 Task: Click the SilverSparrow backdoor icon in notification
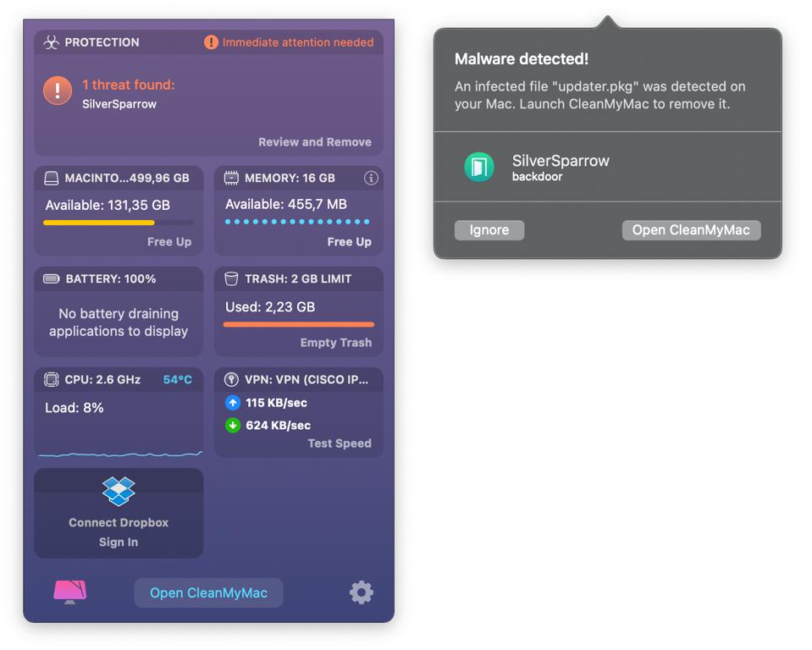point(479,168)
